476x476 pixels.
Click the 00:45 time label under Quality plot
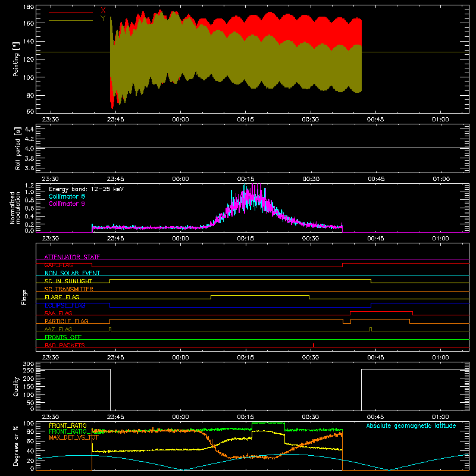[375, 417]
